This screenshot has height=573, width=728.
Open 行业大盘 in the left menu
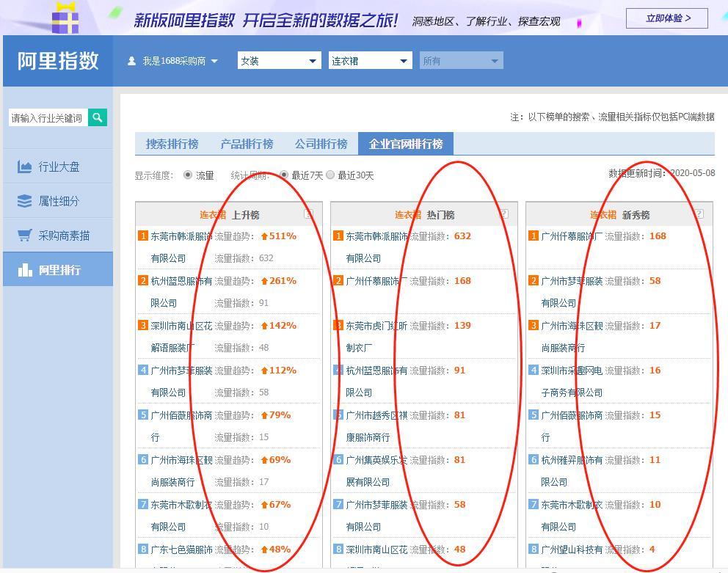(58, 167)
